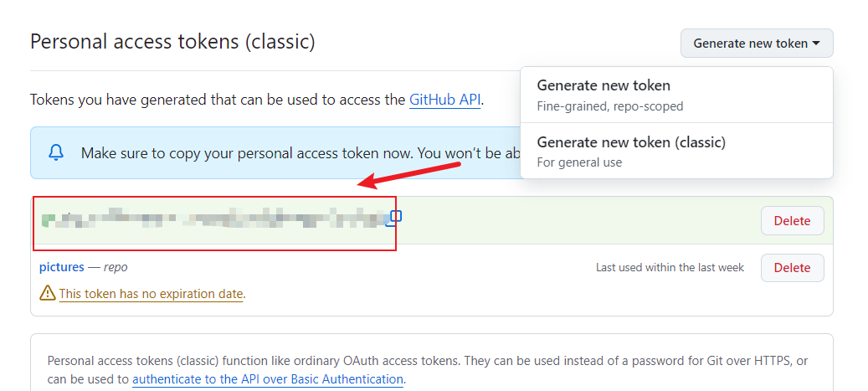
Task: Click the 'Fine-grained, repo-scoped' menu description
Action: coord(609,106)
